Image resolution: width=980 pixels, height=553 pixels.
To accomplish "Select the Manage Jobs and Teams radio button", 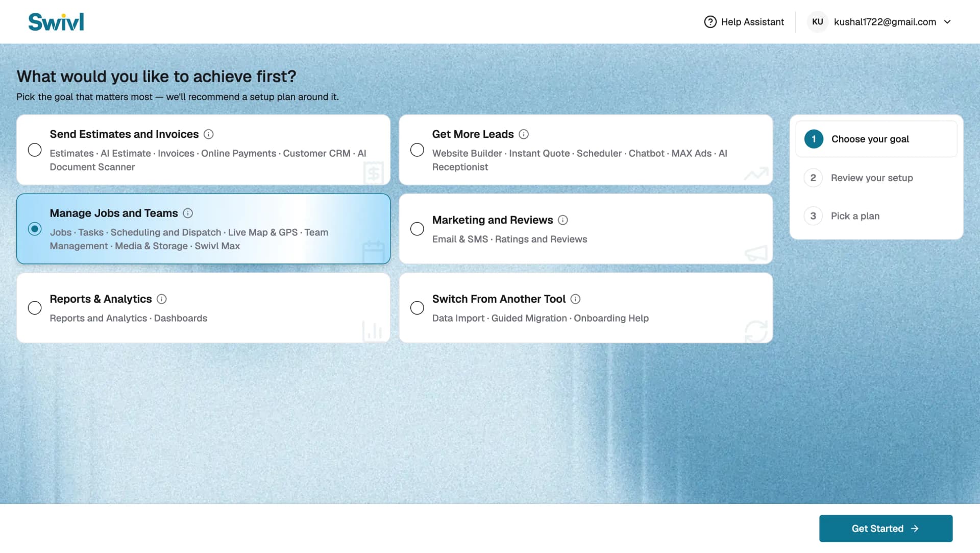I will tap(35, 229).
